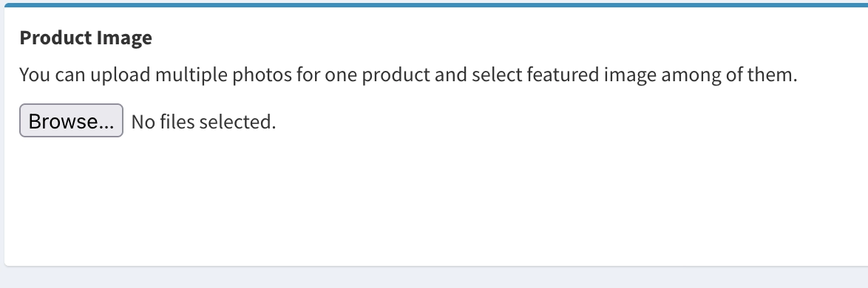Click the "No files selected." file status label
This screenshot has width=868, height=288.
[203, 122]
